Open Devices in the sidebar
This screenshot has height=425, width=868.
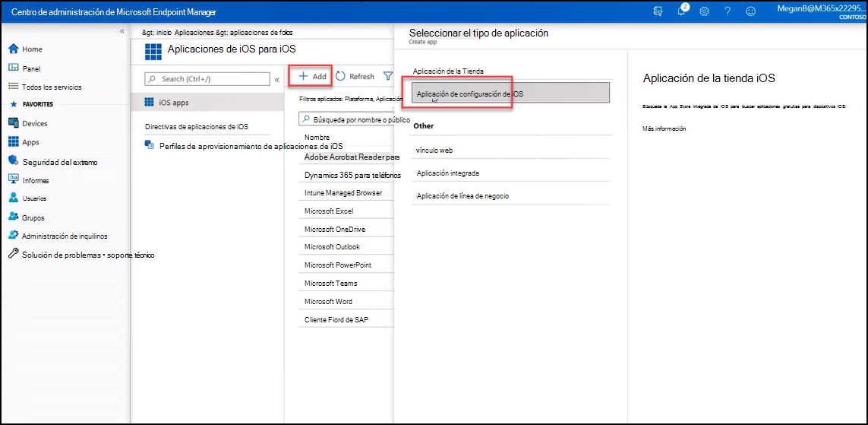[x=35, y=124]
